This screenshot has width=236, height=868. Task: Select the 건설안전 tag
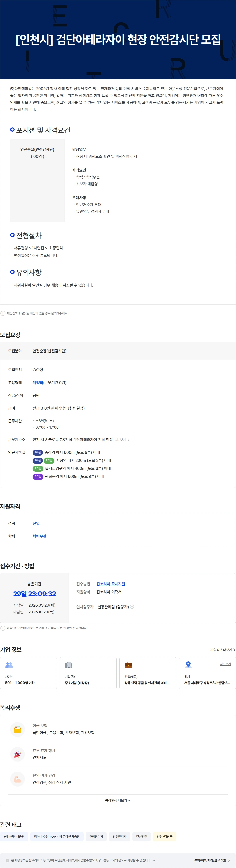coord(141,836)
